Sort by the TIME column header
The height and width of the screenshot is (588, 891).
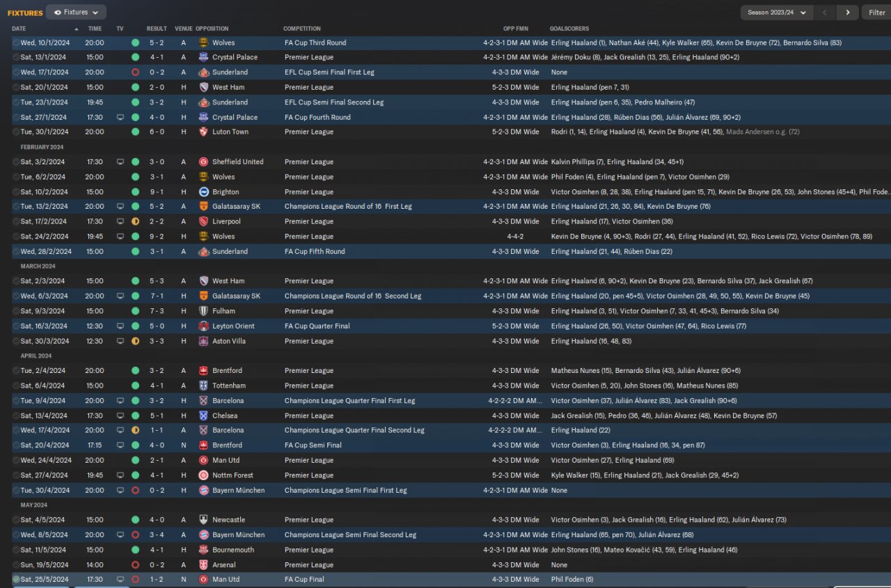coord(95,29)
